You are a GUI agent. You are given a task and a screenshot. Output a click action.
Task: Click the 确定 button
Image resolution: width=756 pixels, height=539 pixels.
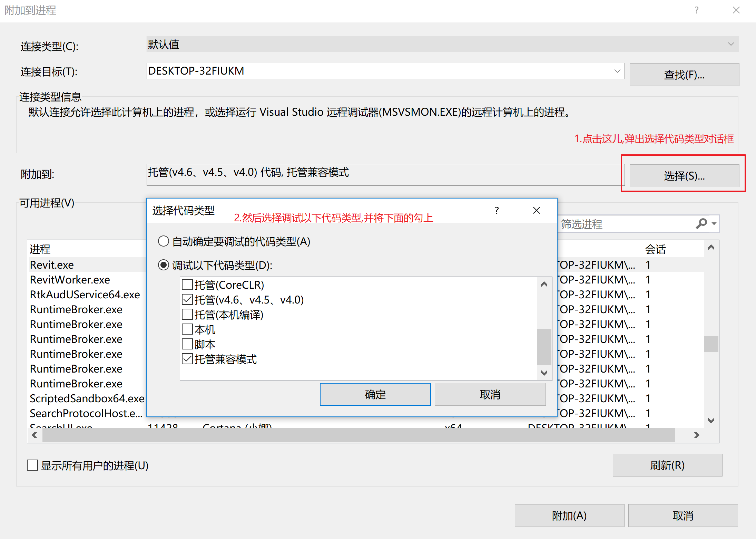coord(375,394)
